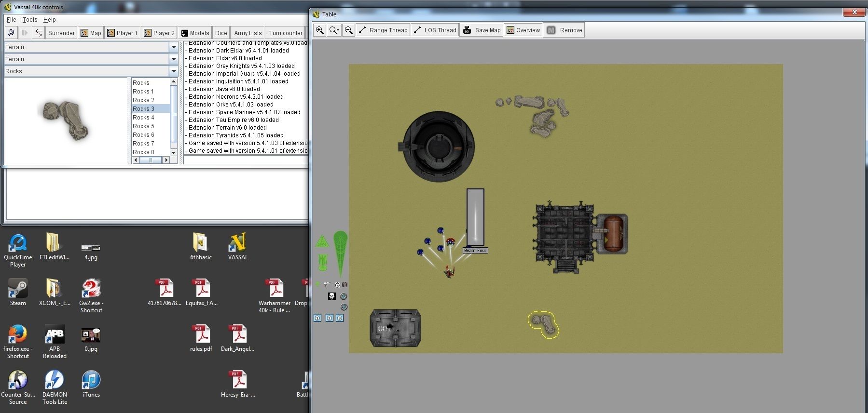The height and width of the screenshot is (413, 868).
Task: Select 'Rocks 6' in the piece list
Action: tap(151, 134)
